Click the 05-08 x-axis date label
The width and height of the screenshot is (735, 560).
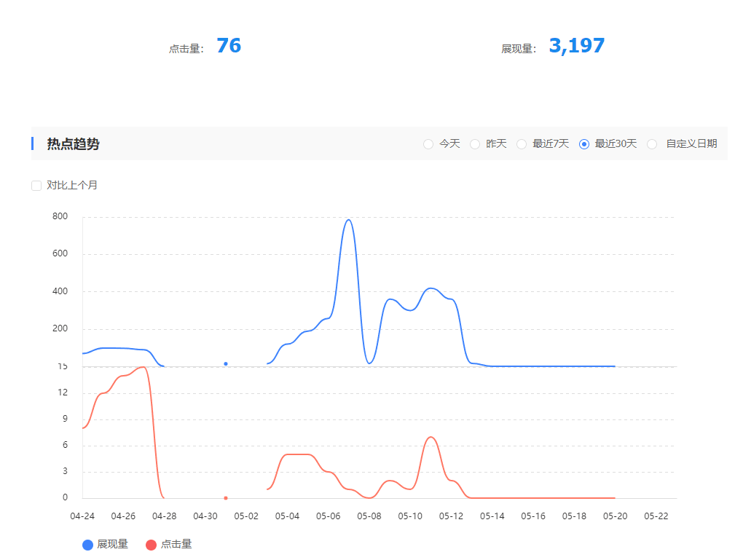point(369,516)
